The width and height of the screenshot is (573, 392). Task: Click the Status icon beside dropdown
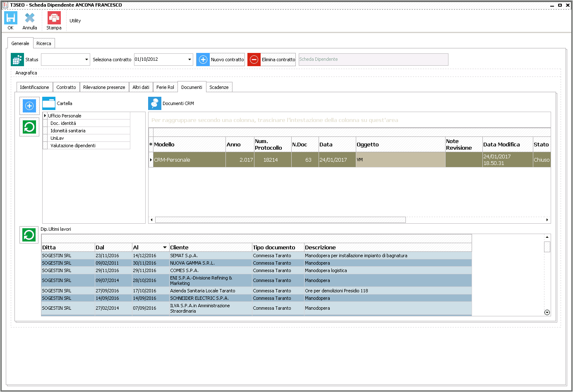click(17, 60)
